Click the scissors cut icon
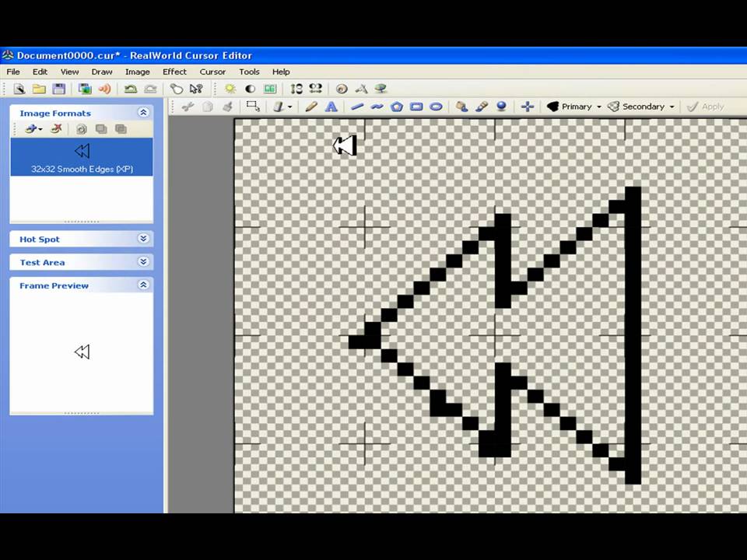Screen dimensions: 747x560 click(188, 107)
